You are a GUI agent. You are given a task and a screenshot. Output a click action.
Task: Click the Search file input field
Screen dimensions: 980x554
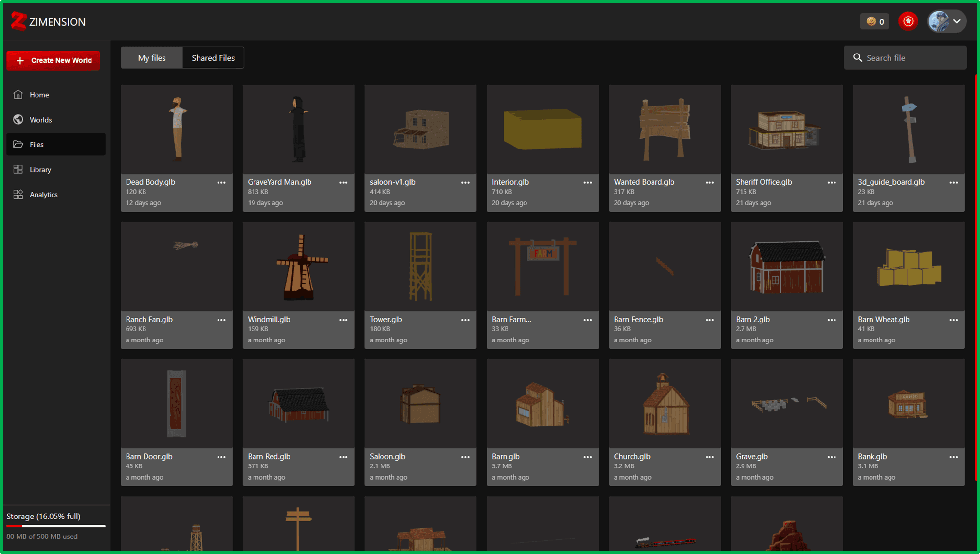click(905, 57)
